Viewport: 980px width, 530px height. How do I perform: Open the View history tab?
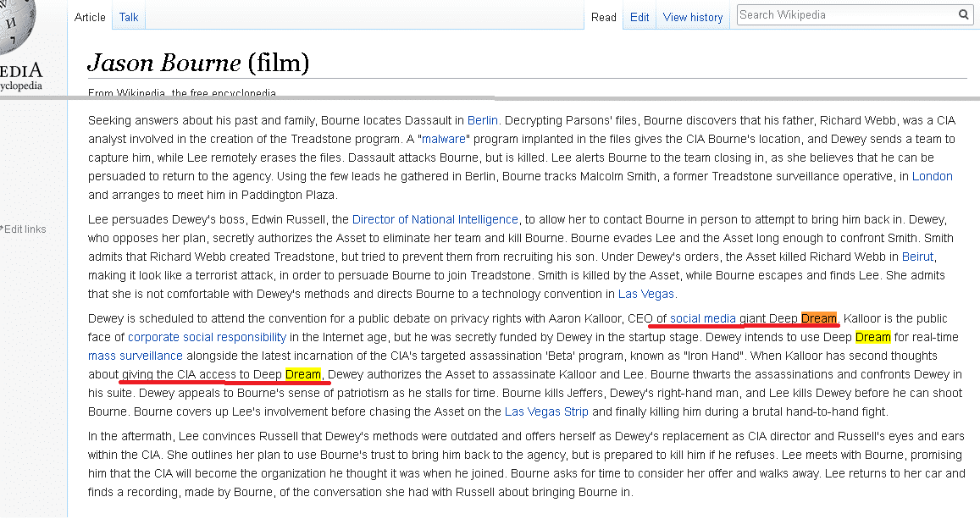(692, 17)
